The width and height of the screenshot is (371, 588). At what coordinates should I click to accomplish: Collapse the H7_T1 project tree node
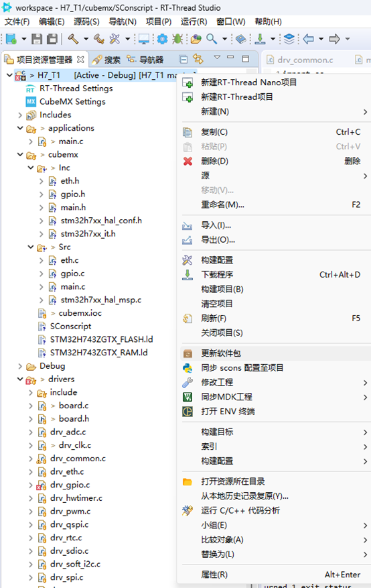[9, 75]
